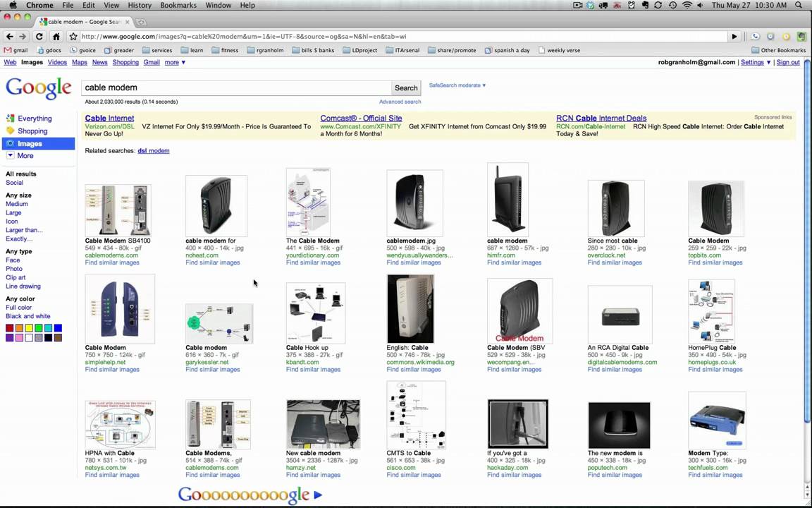Open the himfr.com source link
This screenshot has height=508, width=812.
[x=501, y=255]
